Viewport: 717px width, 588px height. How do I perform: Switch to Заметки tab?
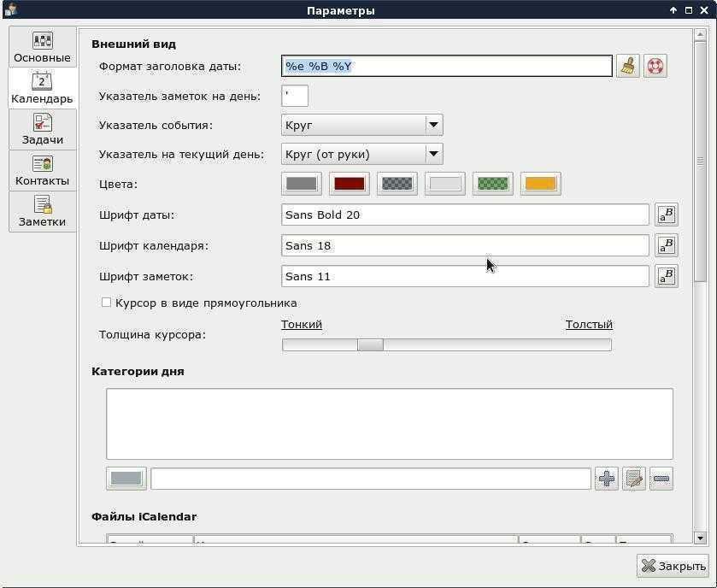(42, 211)
